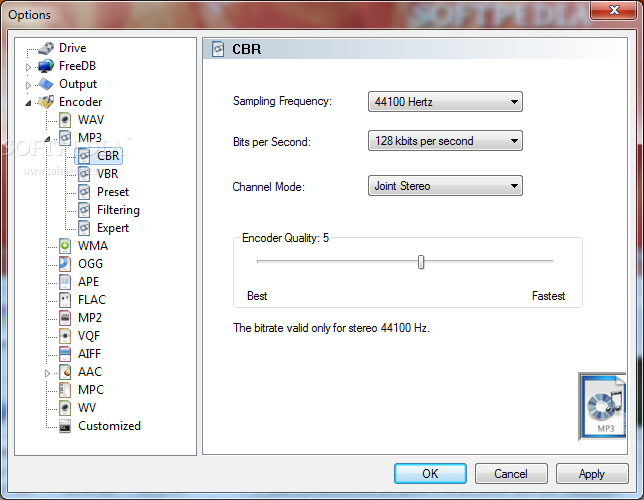
Task: Click the 'Encoder Quality: 5' label
Action: [285, 238]
